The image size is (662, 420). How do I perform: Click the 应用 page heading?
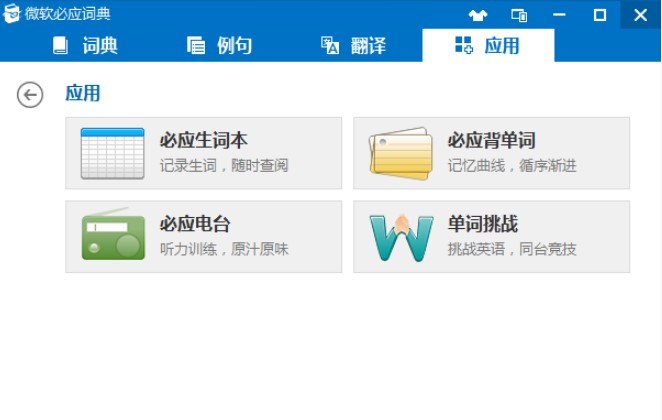click(83, 93)
